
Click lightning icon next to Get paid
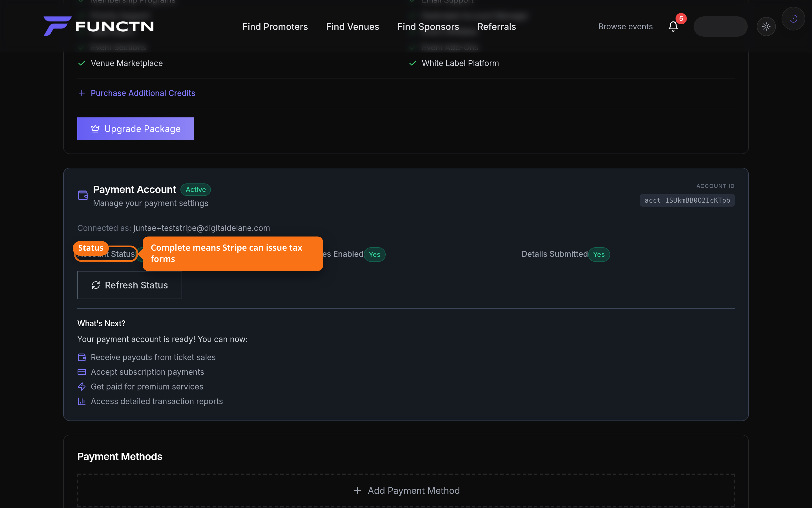82,387
